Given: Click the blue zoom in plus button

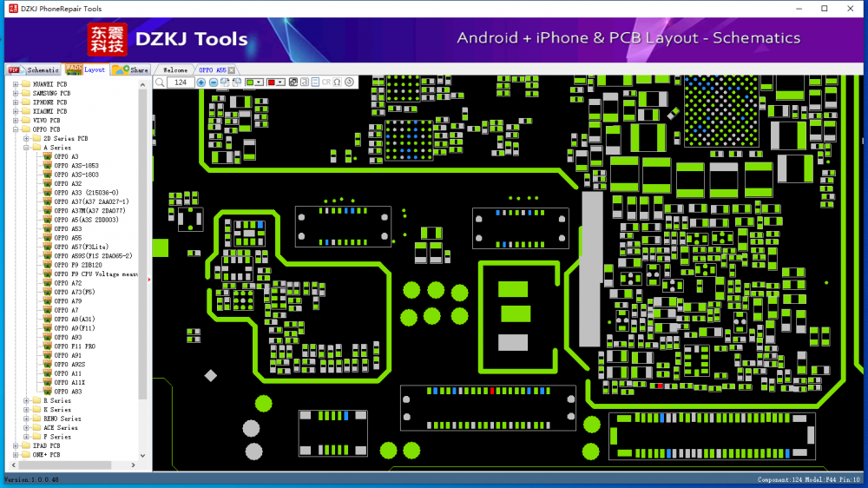Looking at the screenshot, I should 201,82.
